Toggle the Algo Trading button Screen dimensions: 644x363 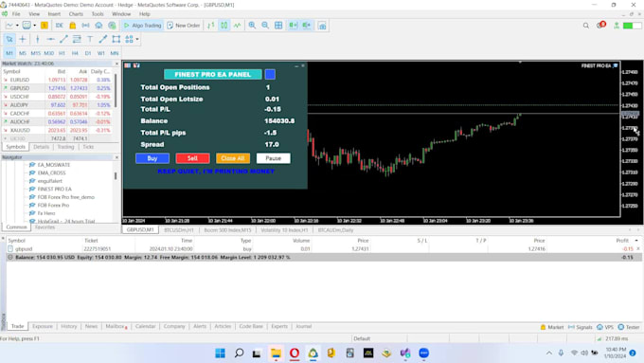pos(142,26)
